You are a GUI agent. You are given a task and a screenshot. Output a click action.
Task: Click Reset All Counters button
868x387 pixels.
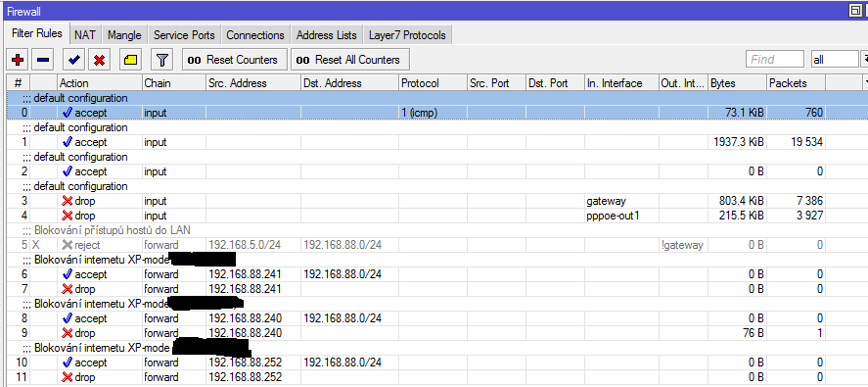351,60
